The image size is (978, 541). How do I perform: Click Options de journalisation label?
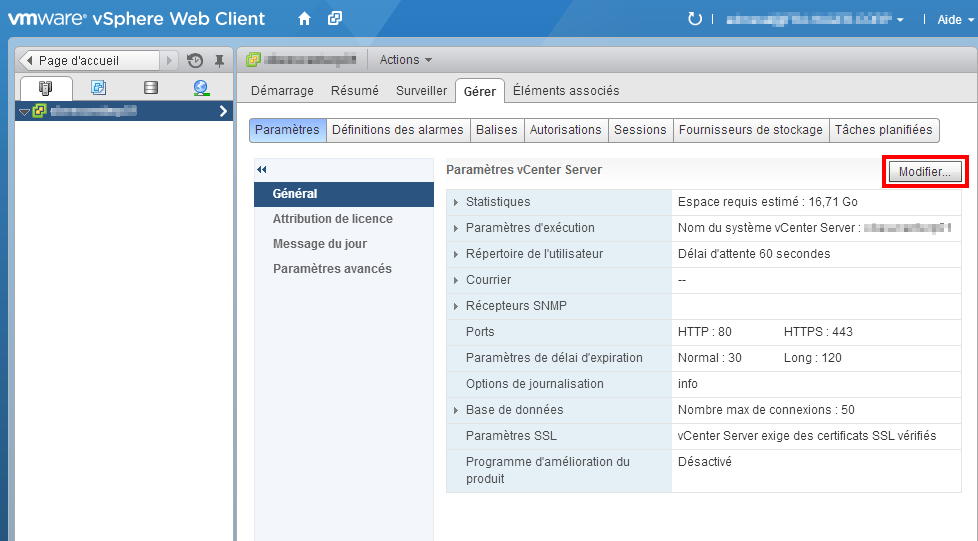pyautogui.click(x=535, y=384)
